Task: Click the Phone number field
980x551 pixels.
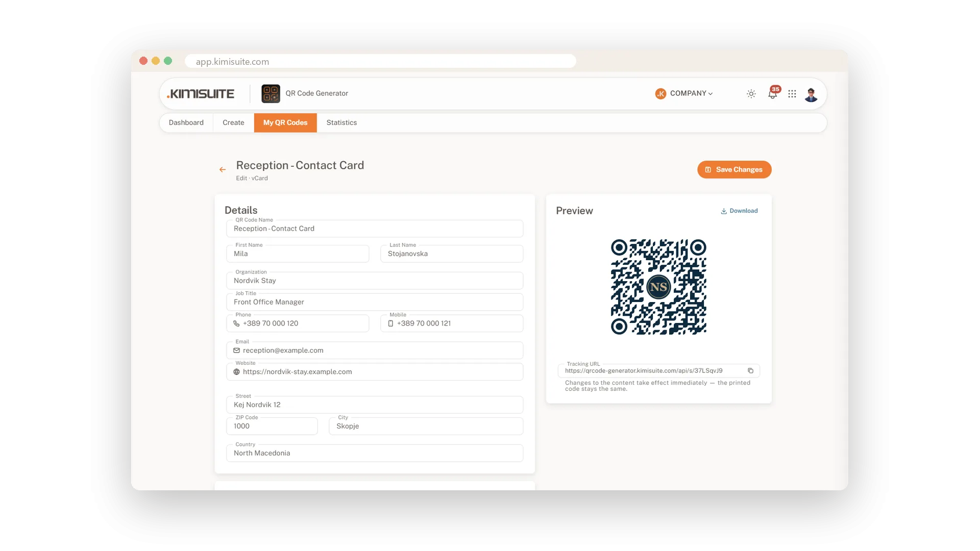Action: [298, 323]
